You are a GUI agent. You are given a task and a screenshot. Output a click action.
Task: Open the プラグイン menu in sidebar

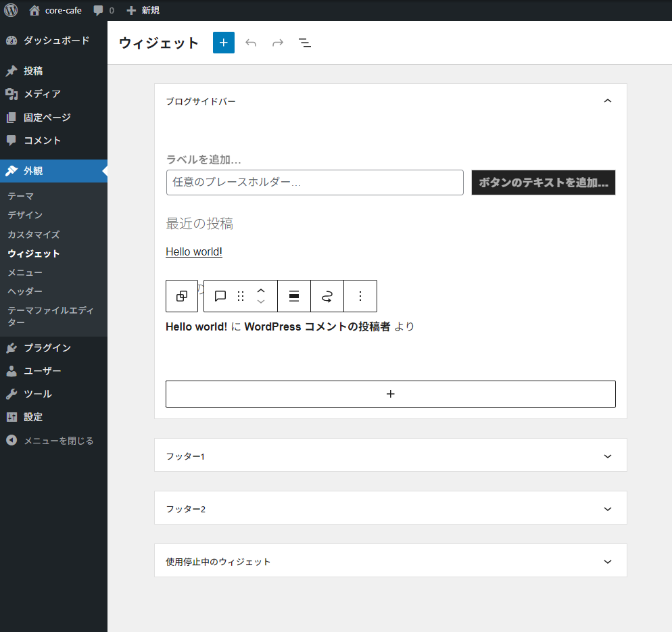tap(47, 348)
